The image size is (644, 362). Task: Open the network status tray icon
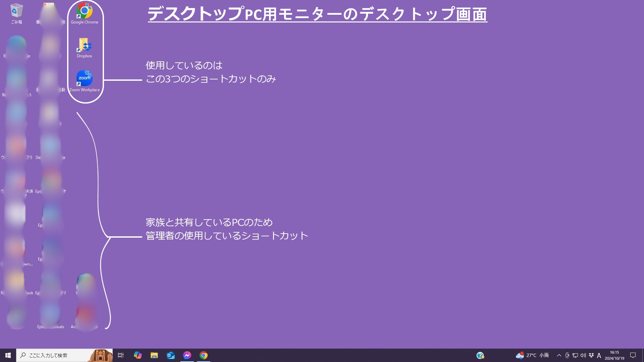pos(575,355)
